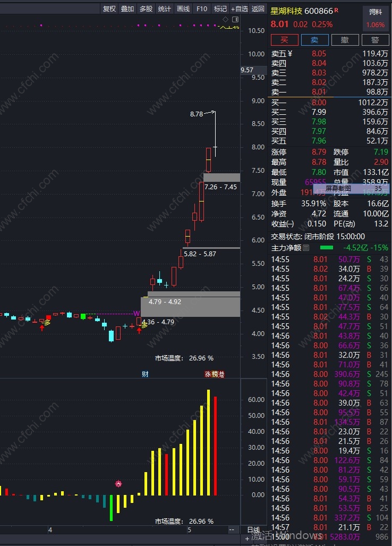Screen dimensions: 392x546
Task: Click the tallest yellow volume bar
Action: tap(208, 442)
